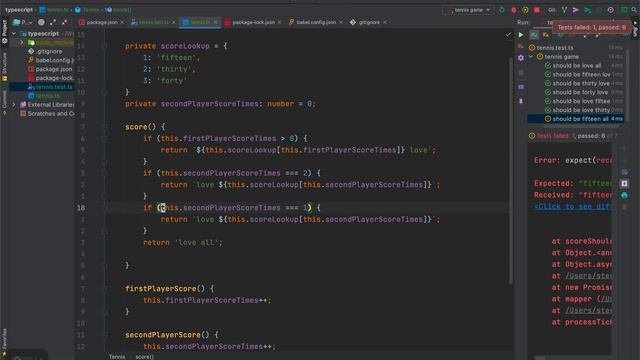Click the inspection checkmark in editor corner

508,35
